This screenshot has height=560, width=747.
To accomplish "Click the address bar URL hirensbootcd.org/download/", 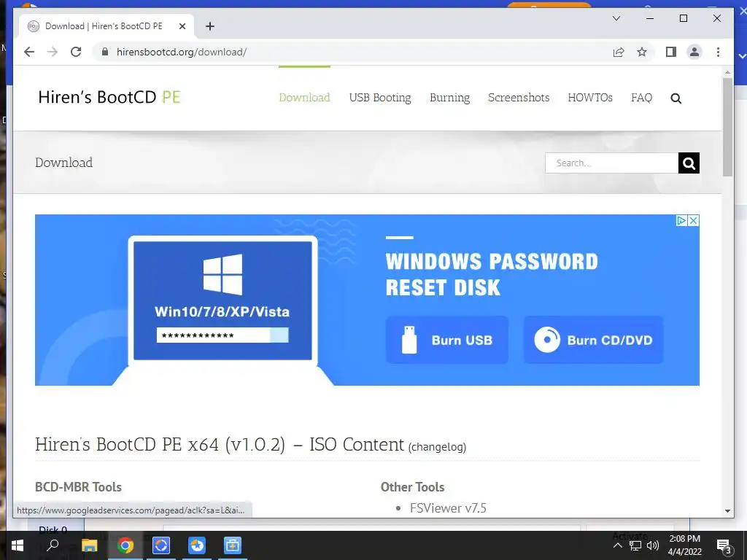I will (x=182, y=52).
